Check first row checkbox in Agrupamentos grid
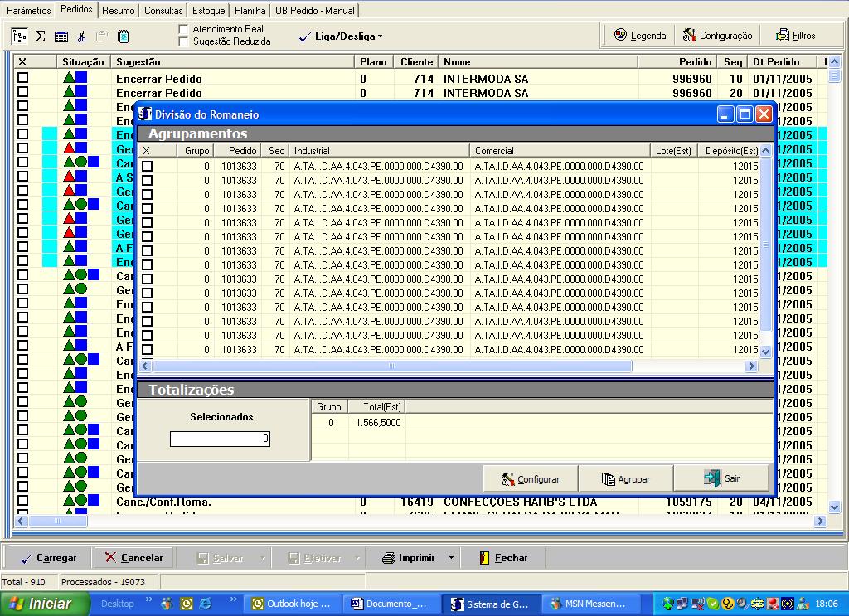Image resolution: width=849 pixels, height=616 pixels. click(148, 167)
